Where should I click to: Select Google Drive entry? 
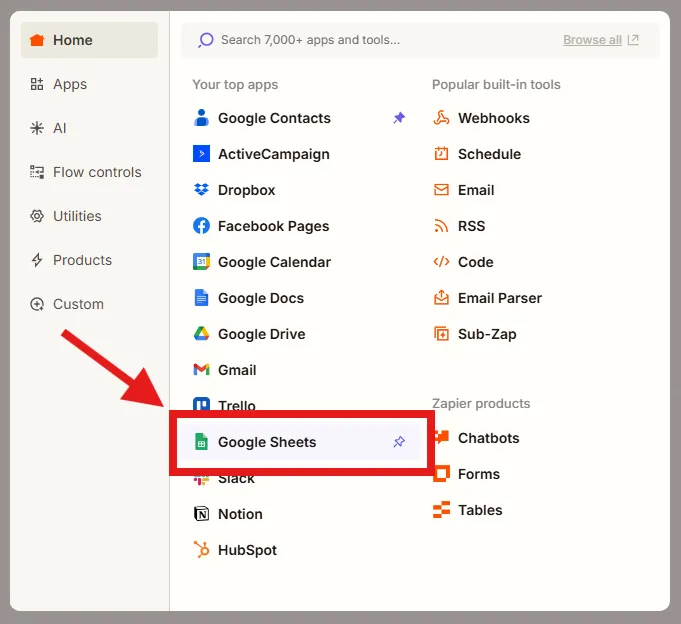tap(261, 334)
